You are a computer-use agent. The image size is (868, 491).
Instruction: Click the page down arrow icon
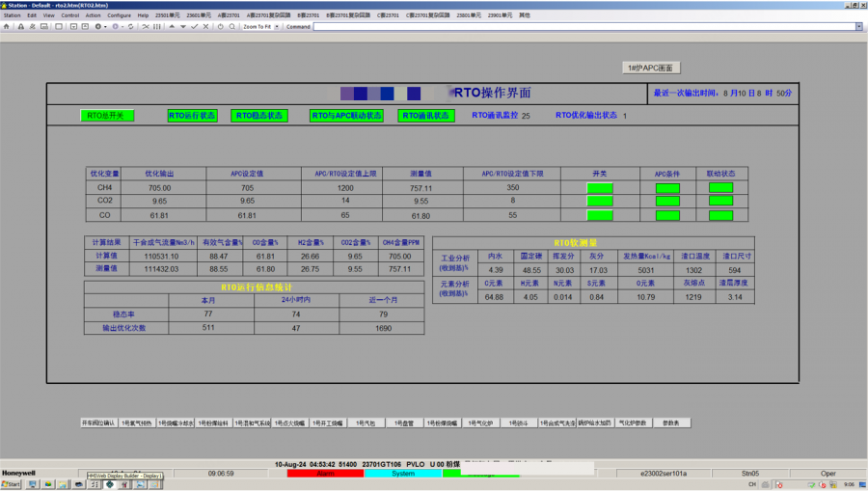tap(182, 26)
